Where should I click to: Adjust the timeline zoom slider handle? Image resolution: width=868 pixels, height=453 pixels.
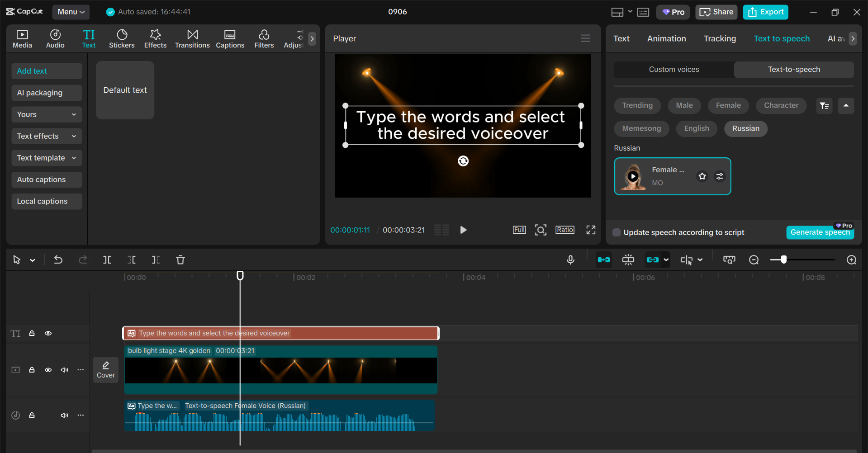click(x=783, y=260)
